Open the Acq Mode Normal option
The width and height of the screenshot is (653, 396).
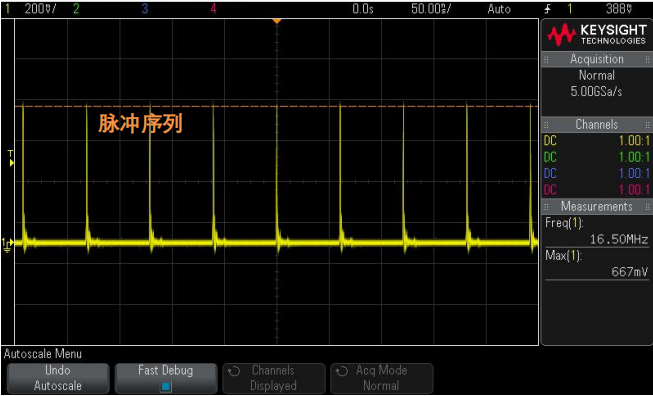tap(381, 378)
